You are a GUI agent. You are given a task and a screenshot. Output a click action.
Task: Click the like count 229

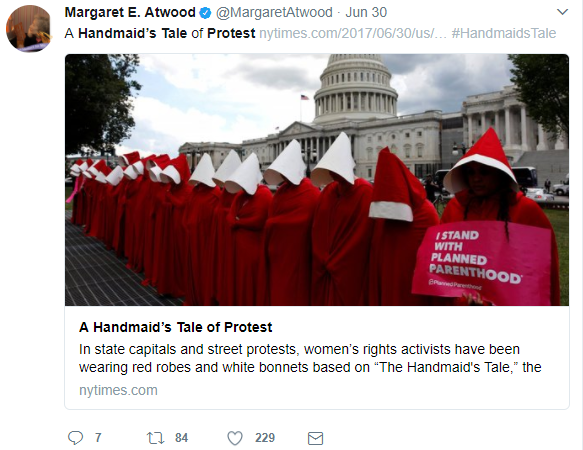coord(265,438)
